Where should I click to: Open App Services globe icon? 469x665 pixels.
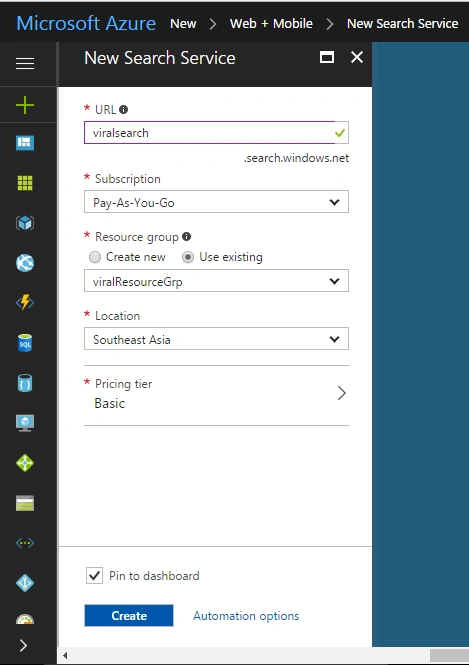click(25, 263)
